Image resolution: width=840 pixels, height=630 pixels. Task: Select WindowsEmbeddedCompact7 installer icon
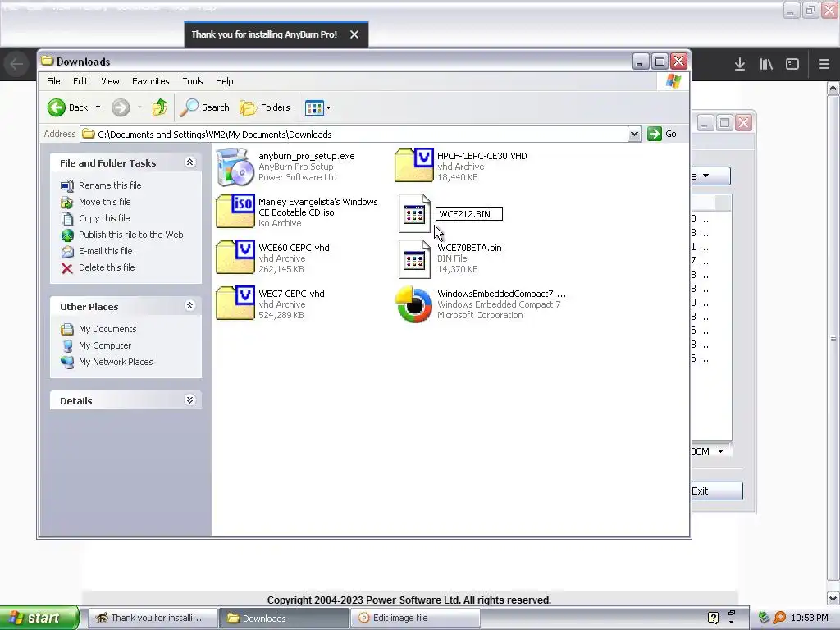[413, 305]
